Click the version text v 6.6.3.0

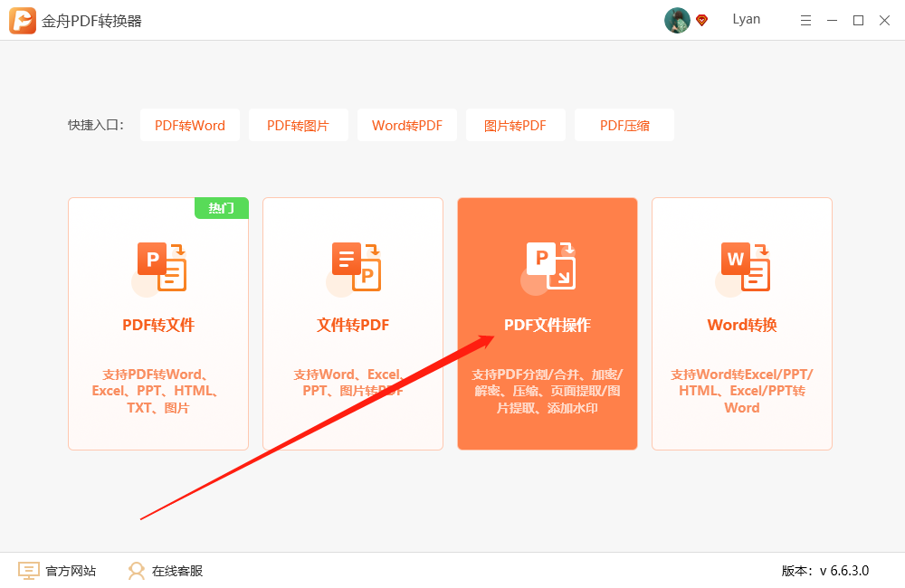click(844, 571)
